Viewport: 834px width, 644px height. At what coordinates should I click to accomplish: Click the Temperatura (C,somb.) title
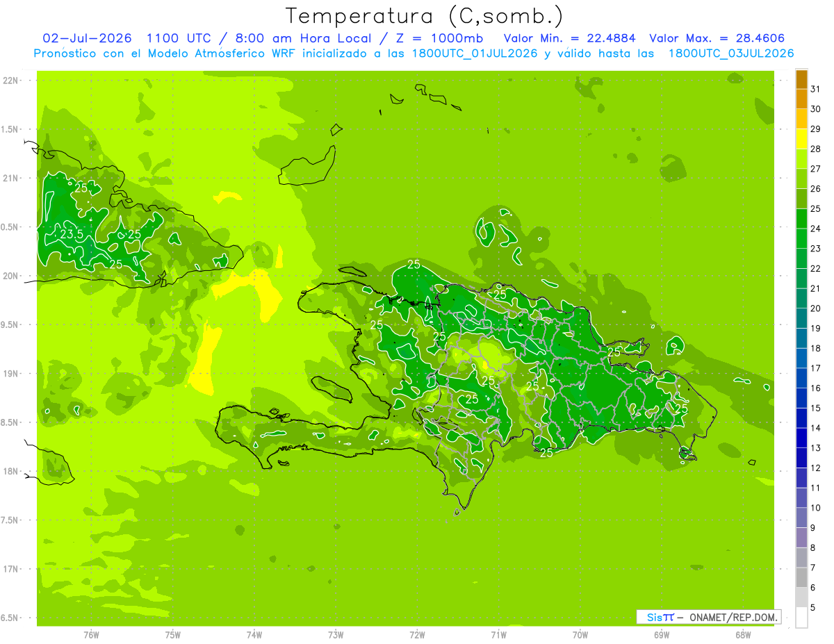click(425, 15)
